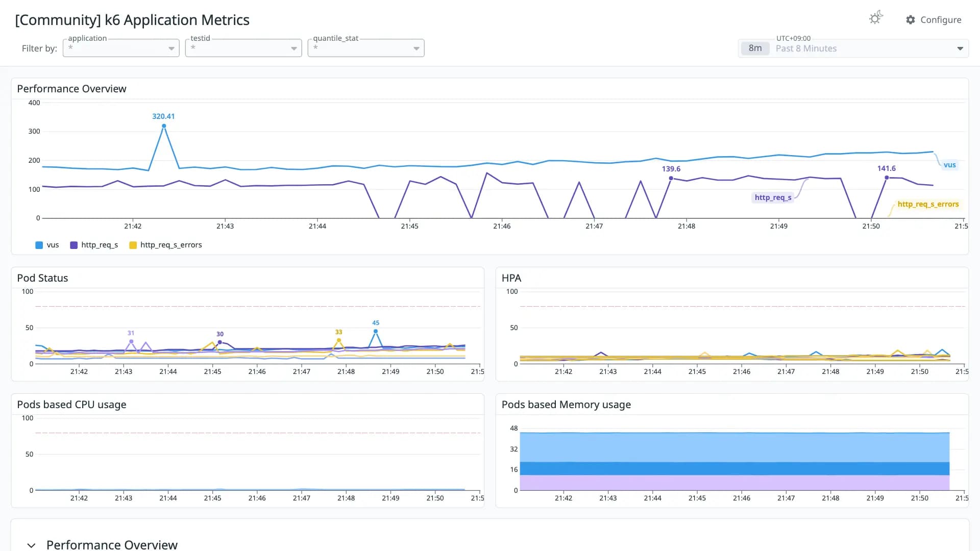Click the 139.6 data point marker

tap(671, 179)
